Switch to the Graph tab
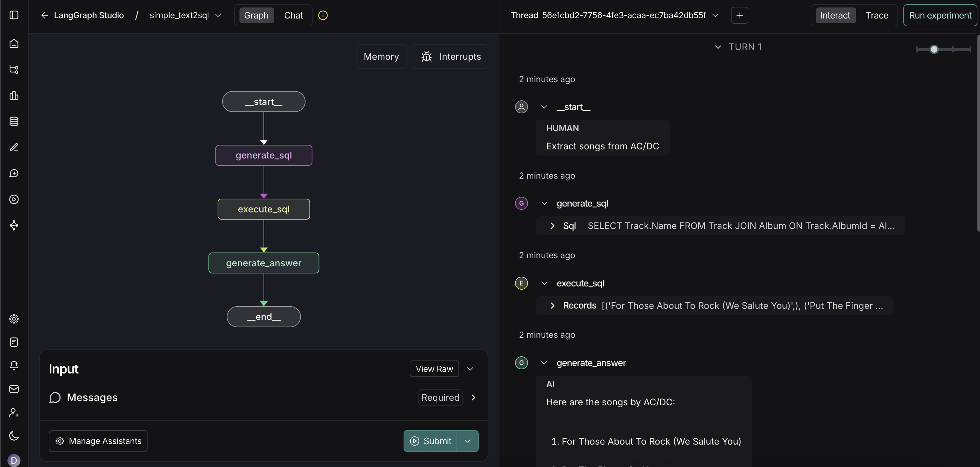Image resolution: width=980 pixels, height=467 pixels. 256,15
